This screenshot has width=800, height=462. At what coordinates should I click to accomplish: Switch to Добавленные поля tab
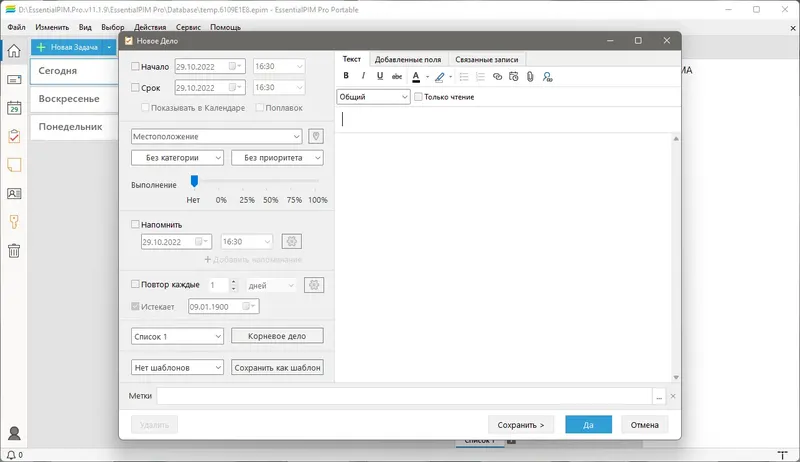click(408, 60)
